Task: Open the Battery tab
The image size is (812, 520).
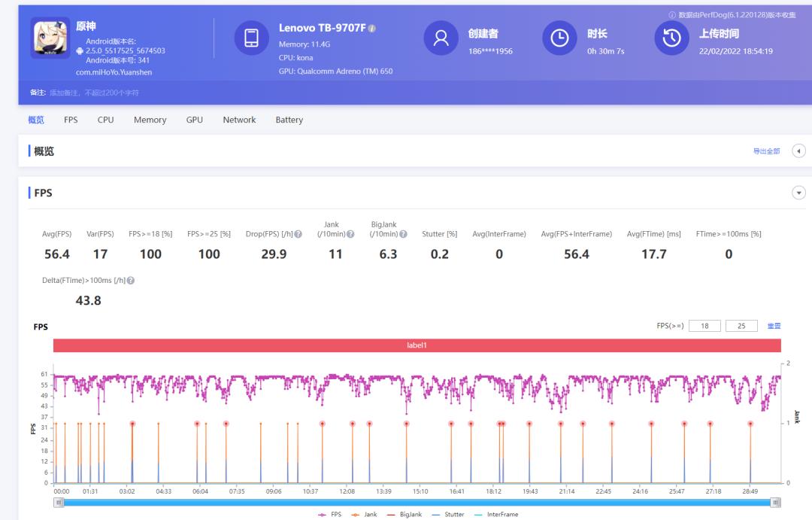Action: pos(289,120)
